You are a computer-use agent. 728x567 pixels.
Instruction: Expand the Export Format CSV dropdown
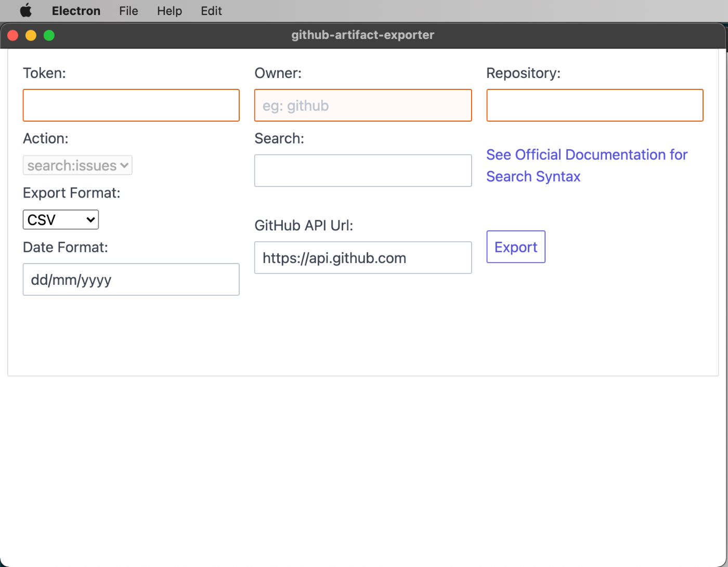point(61,220)
